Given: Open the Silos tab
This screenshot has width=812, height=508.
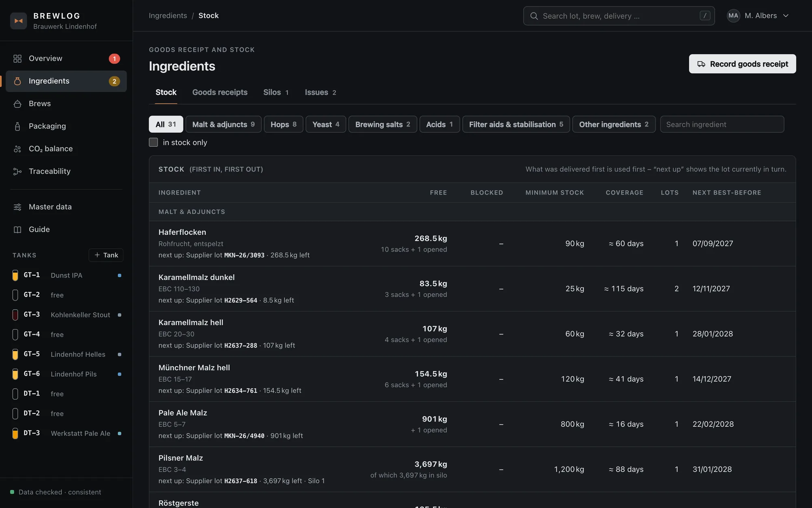Looking at the screenshot, I should [x=276, y=92].
